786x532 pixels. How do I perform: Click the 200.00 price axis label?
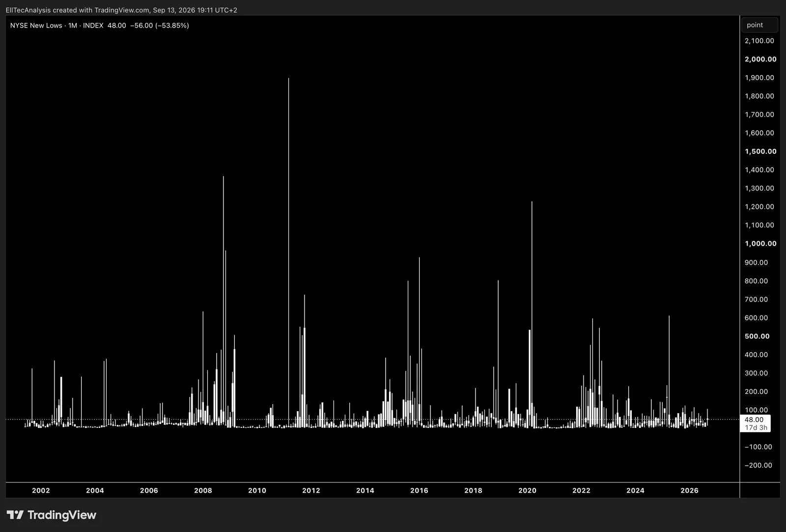(x=756, y=392)
